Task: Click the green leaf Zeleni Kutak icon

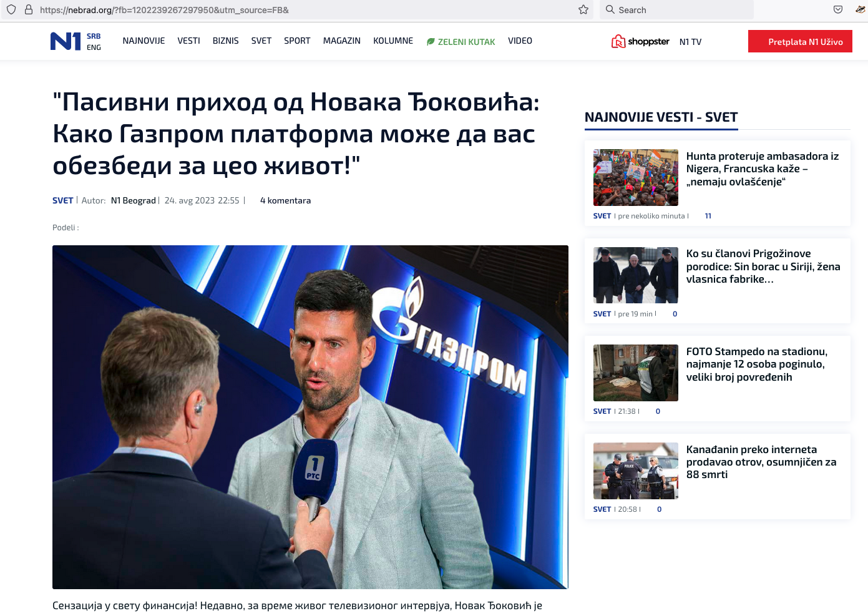Action: tap(430, 42)
